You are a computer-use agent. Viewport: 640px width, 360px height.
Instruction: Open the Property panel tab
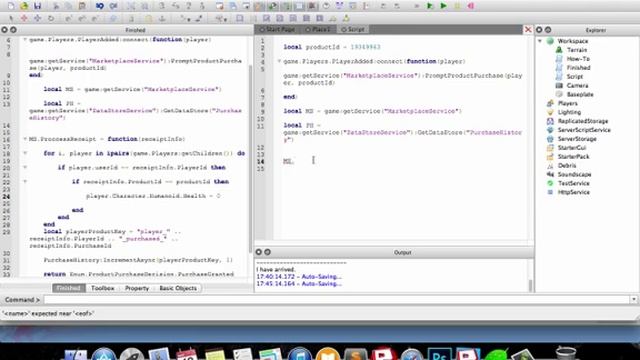point(137,288)
